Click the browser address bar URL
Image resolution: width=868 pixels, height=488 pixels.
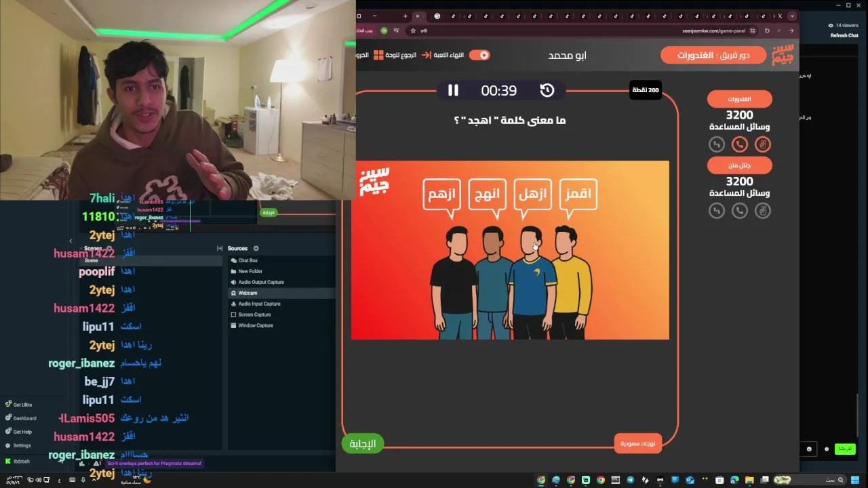(x=714, y=30)
